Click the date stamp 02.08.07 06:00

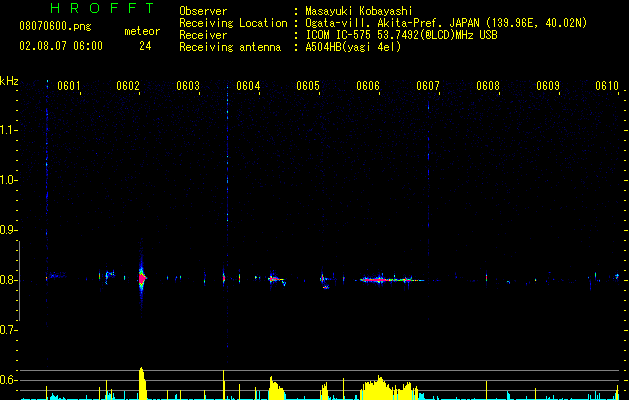point(61,46)
